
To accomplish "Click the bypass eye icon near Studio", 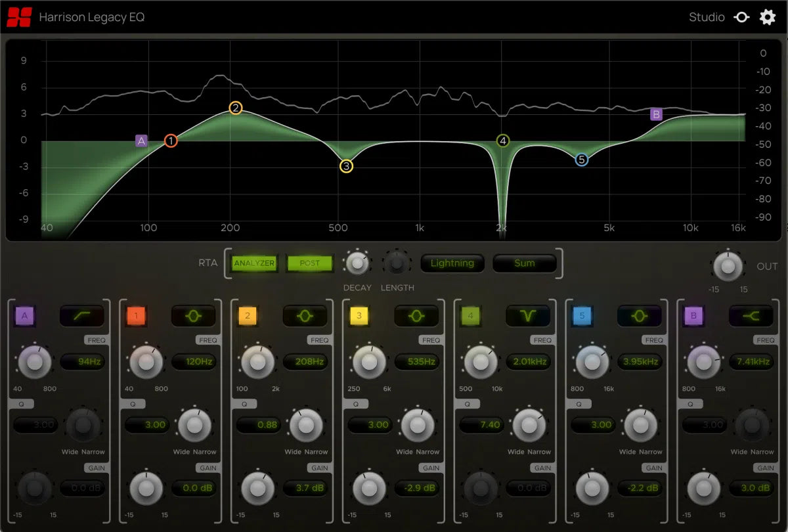I will pyautogui.click(x=741, y=17).
